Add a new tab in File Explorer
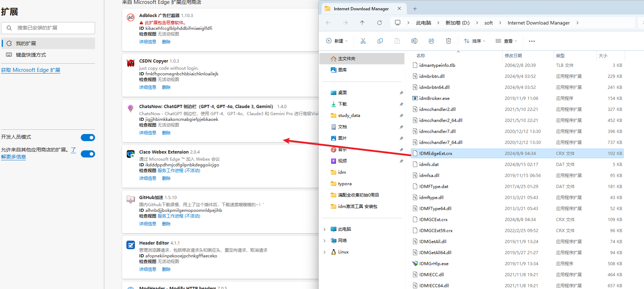644x289 pixels. tap(415, 9)
